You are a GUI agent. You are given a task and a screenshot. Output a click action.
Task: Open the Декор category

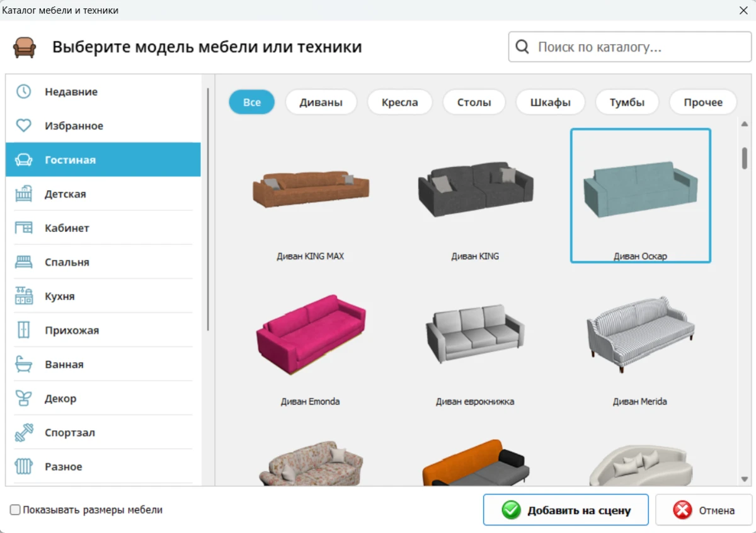103,398
